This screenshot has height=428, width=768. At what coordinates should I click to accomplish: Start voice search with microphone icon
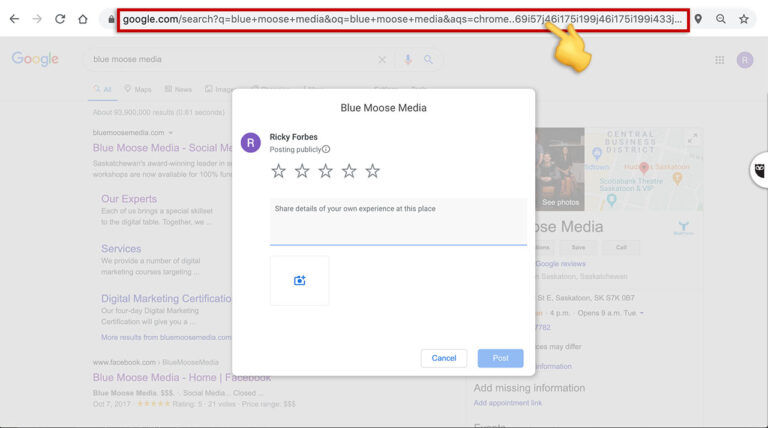408,59
